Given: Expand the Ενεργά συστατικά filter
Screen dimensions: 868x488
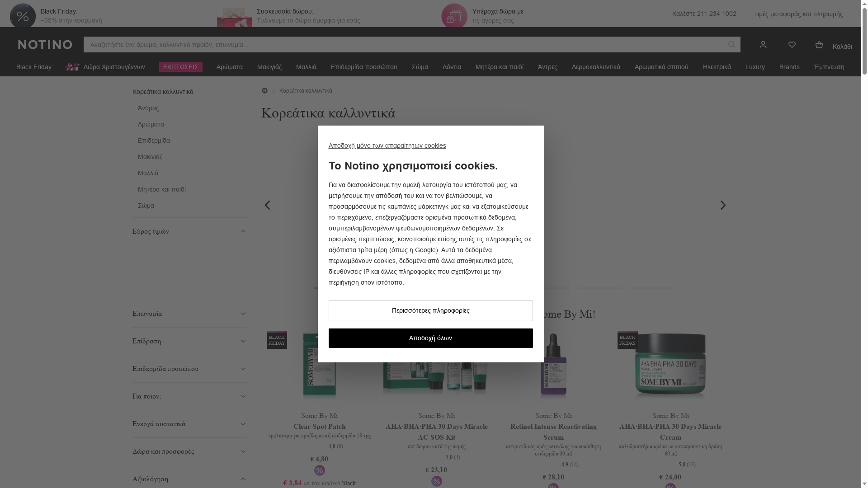Looking at the screenshot, I should [189, 424].
